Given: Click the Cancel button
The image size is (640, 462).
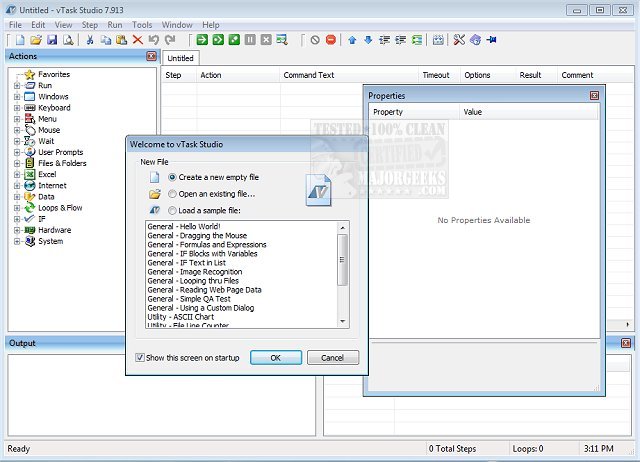Looking at the screenshot, I should click(332, 357).
